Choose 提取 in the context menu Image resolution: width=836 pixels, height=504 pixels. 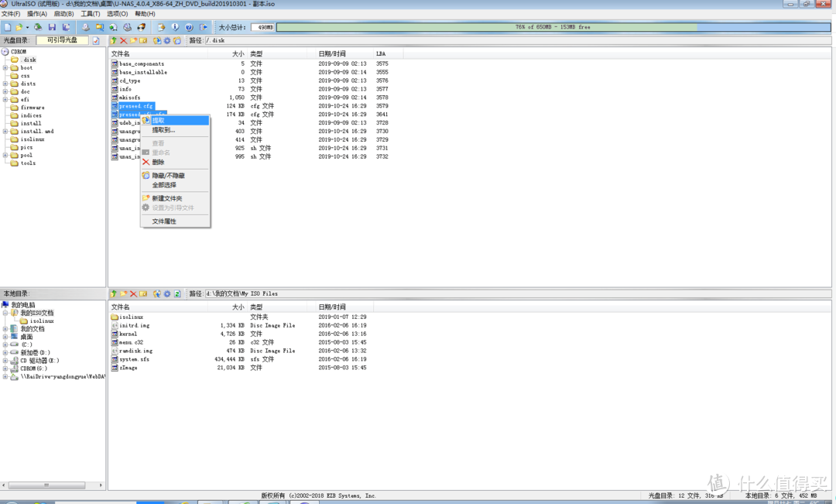175,121
